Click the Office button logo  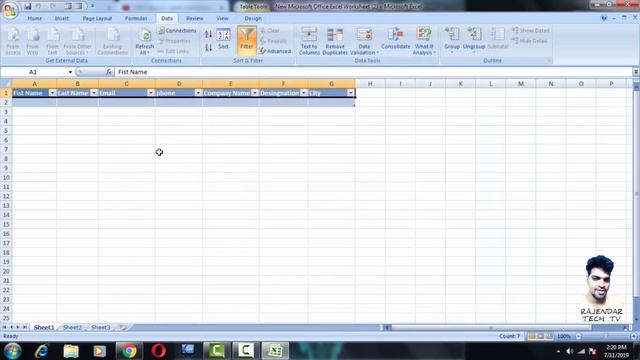pos(10,9)
